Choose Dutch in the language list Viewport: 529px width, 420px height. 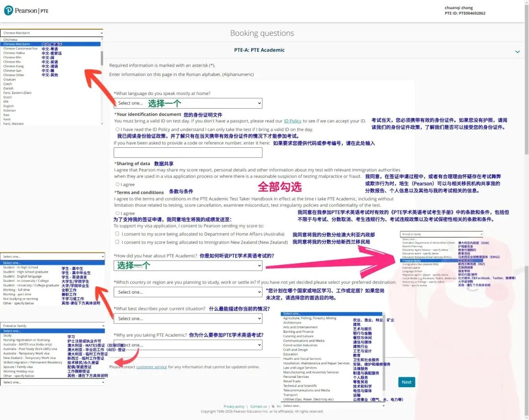coord(8,97)
